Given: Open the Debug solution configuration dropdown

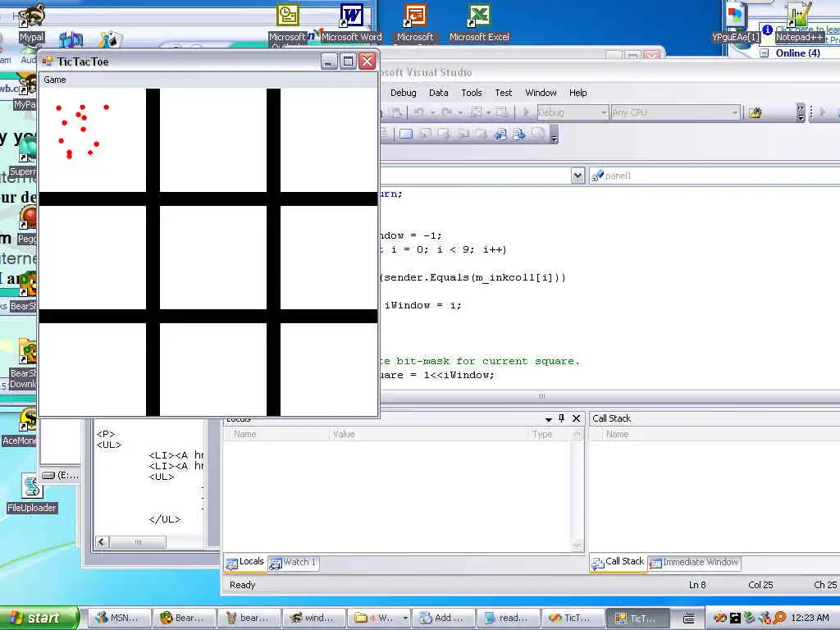Looking at the screenshot, I should click(573, 112).
